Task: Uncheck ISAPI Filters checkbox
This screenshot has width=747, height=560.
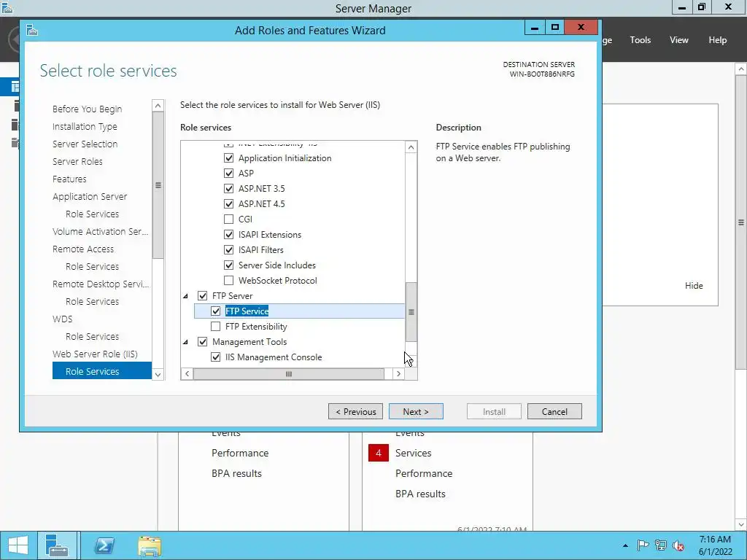Action: click(x=228, y=250)
